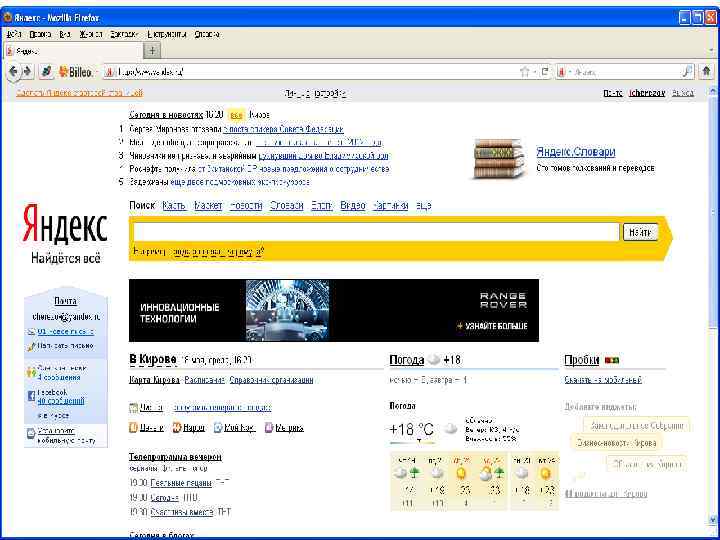The width and height of the screenshot is (720, 540).
Task: Click the orange link at top-left of page
Action: pyautogui.click(x=79, y=93)
